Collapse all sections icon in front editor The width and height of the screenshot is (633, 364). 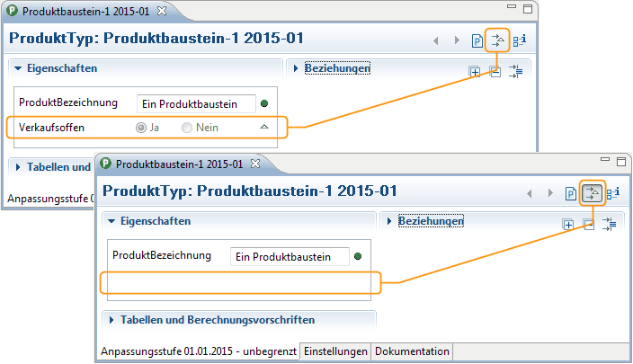pos(589,225)
